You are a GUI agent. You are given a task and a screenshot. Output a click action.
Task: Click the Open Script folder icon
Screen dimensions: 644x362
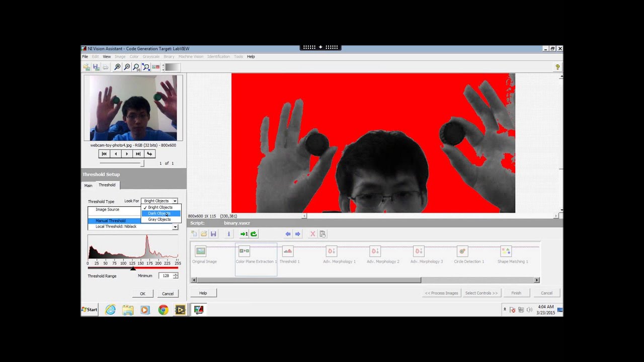click(x=204, y=234)
